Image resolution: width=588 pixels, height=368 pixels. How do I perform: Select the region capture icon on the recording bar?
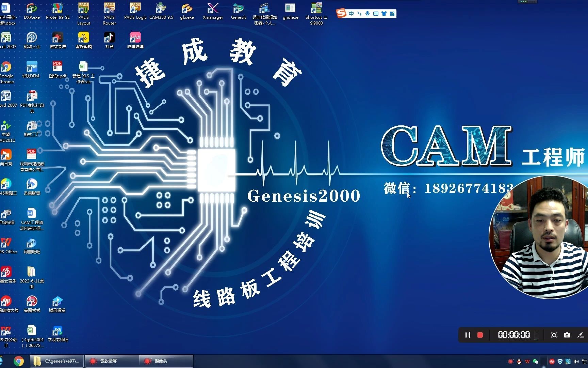[554, 335]
